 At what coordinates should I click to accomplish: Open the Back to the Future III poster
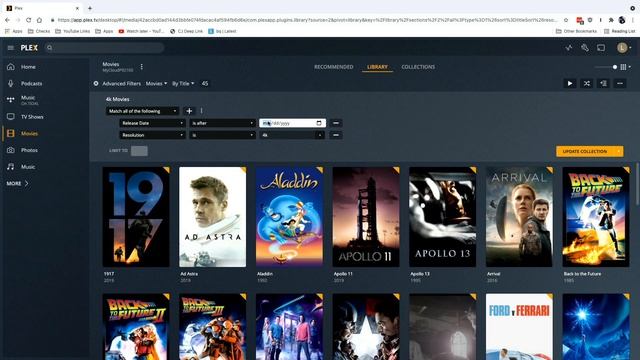[x=213, y=327]
